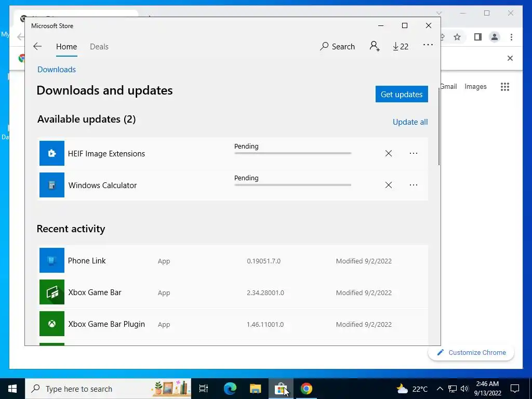Open the Home tab in Microsoft Store
This screenshot has height=399, width=532.
66,47
